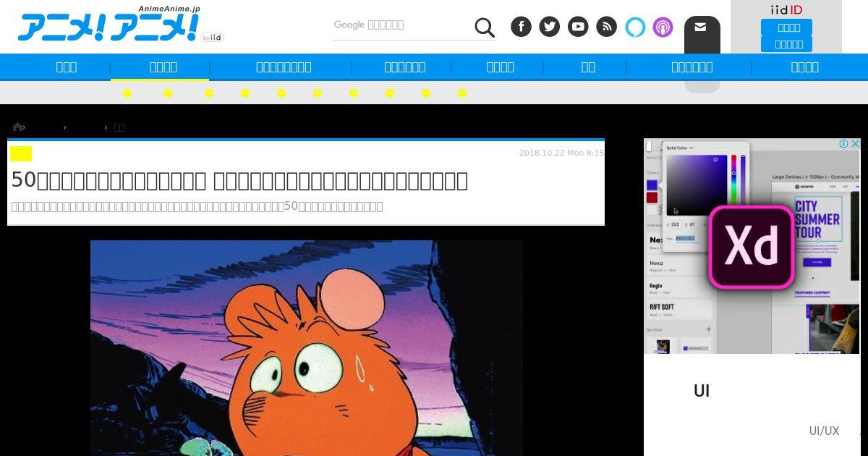Go to the breadcrumb home icon
Image resolution: width=868 pixels, height=456 pixels.
(x=17, y=127)
